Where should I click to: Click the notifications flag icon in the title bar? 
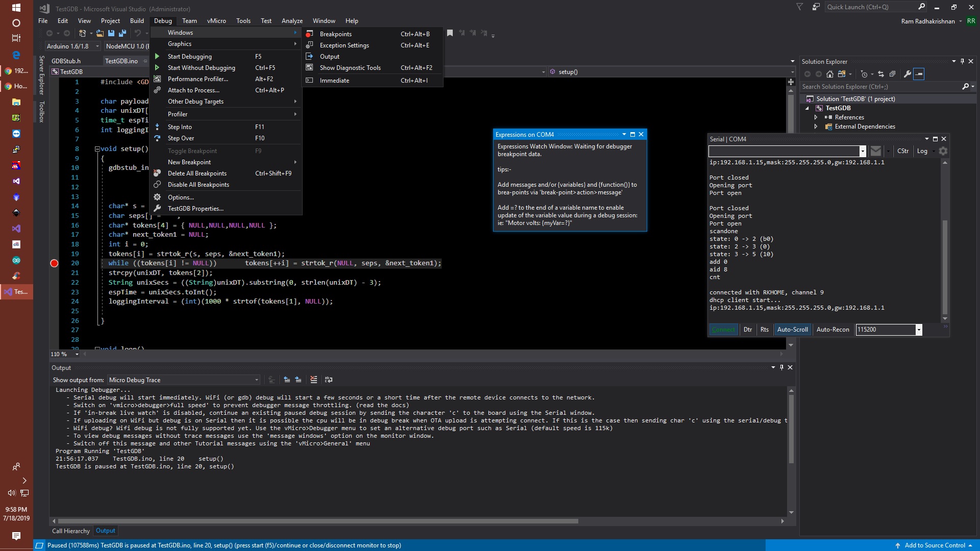pyautogui.click(x=799, y=7)
